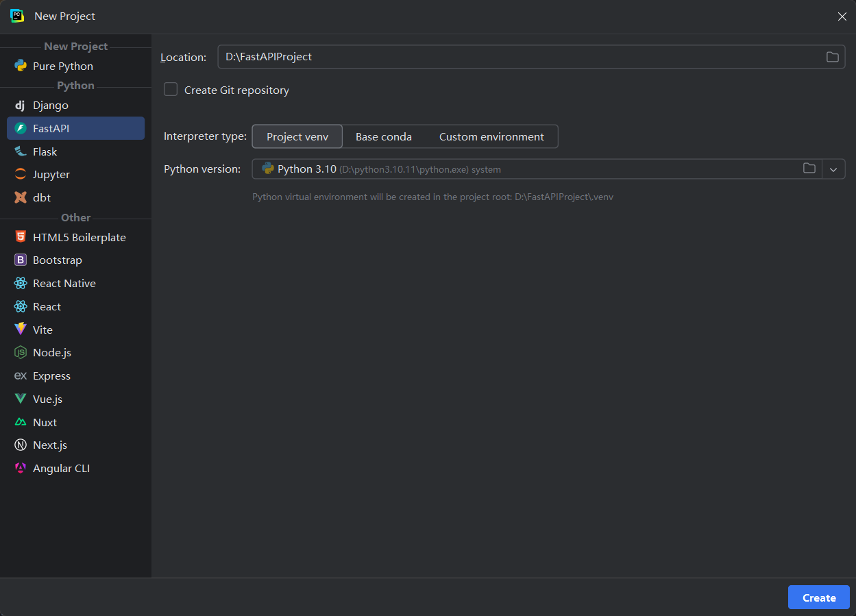Select Base conda interpreter type
856x616 pixels.
[384, 136]
